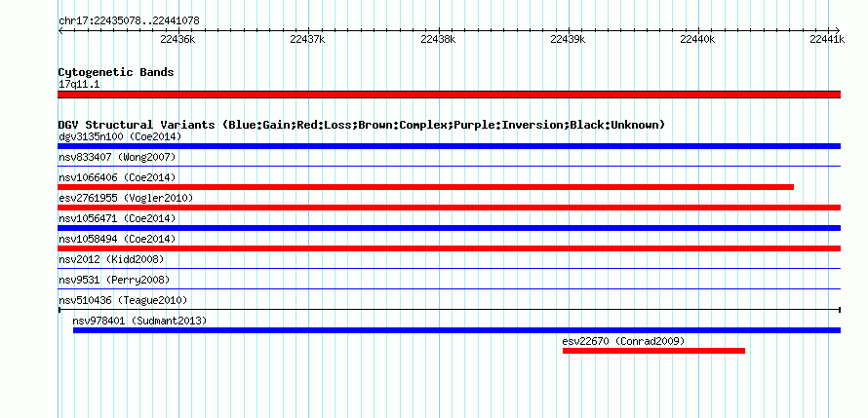The height and width of the screenshot is (418, 868).
Task: Click the thin blue line under nsv833407
Action: pos(449,166)
